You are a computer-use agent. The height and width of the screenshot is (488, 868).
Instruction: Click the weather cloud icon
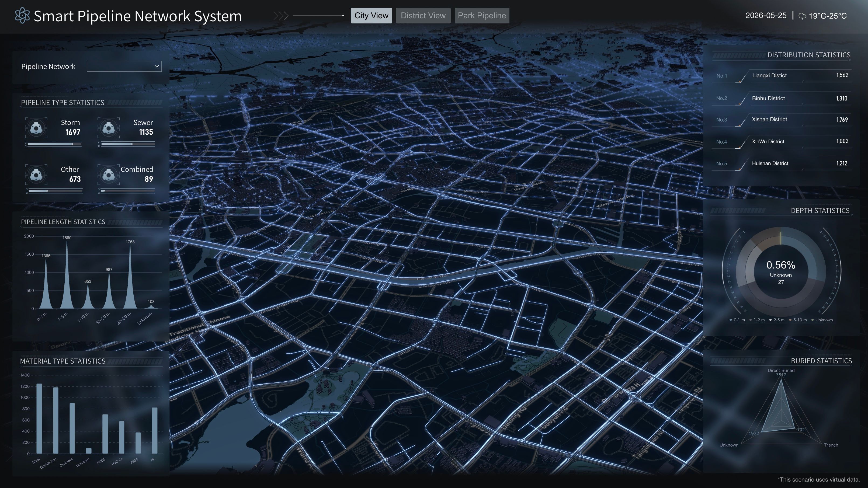(x=803, y=16)
